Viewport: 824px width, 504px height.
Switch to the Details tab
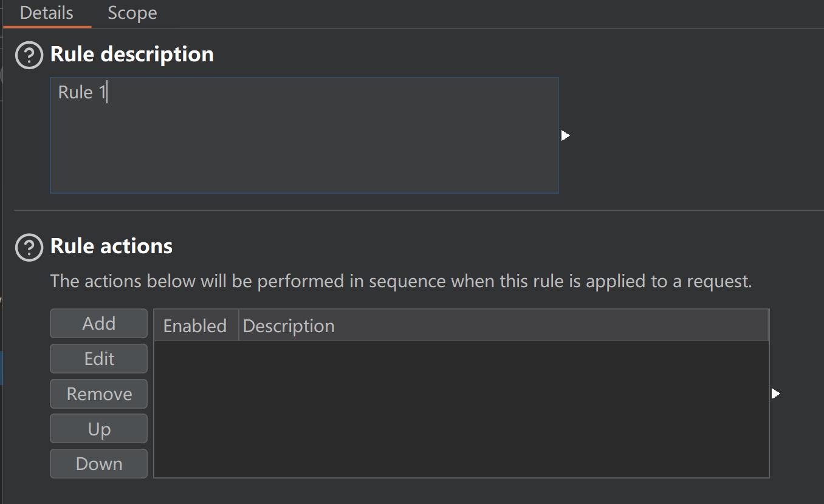pos(47,13)
